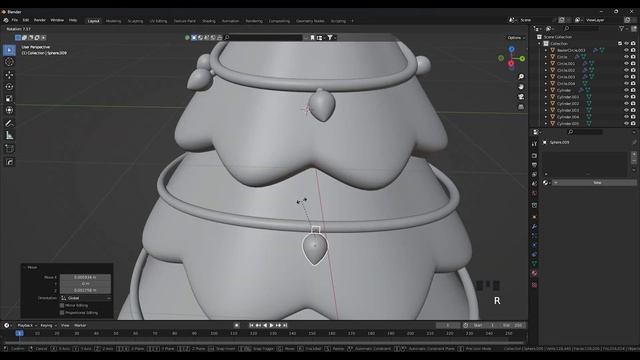
Task: Click the zoom viewport magnifier icon
Action: coord(521,77)
